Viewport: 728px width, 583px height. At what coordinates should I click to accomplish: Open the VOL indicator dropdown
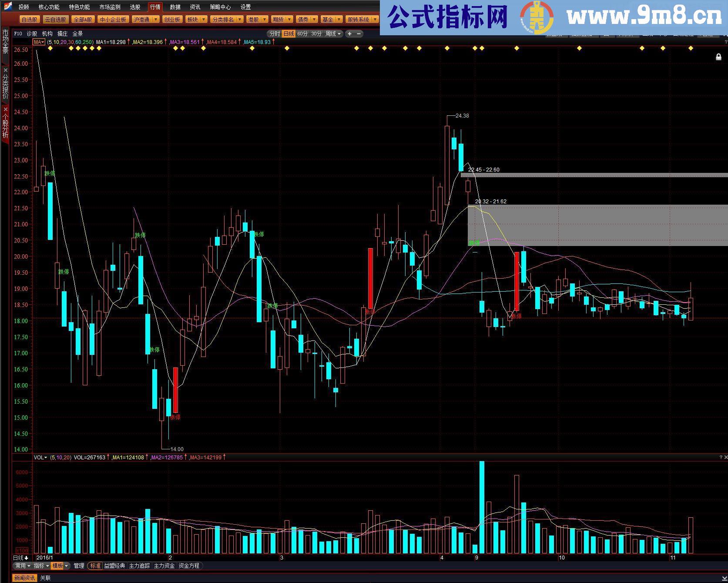coord(40,457)
